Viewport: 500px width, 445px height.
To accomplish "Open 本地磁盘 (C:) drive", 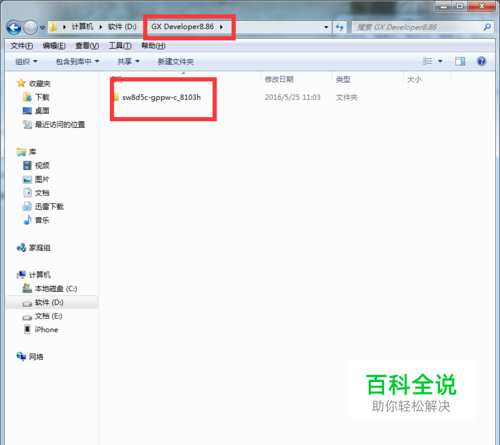I will coord(56,289).
